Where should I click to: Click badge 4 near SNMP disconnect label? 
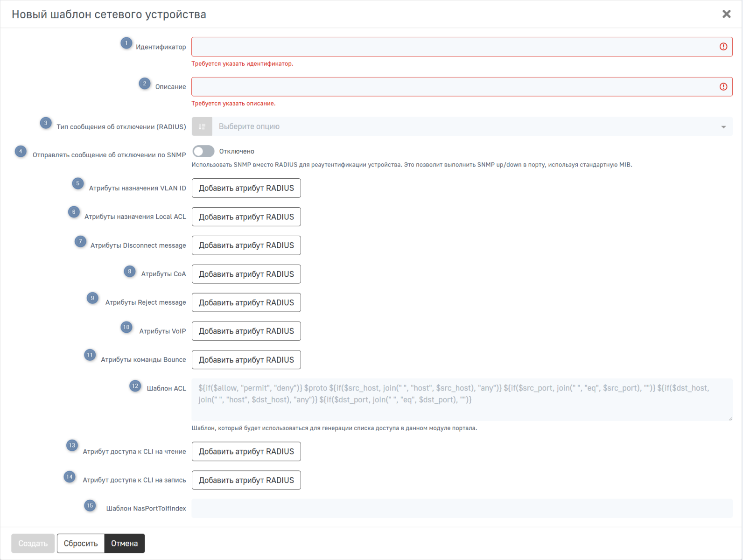point(21,151)
